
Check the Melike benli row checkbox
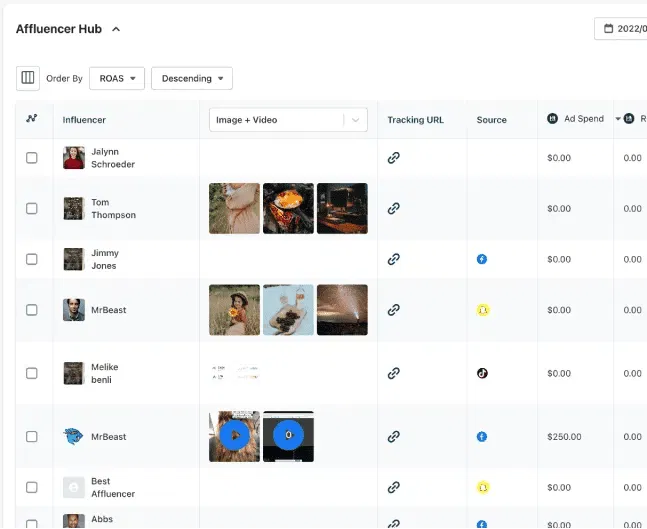pyautogui.click(x=32, y=373)
